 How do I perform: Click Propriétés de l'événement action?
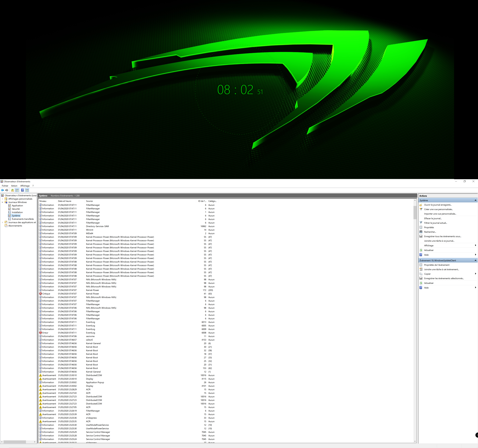(436, 265)
